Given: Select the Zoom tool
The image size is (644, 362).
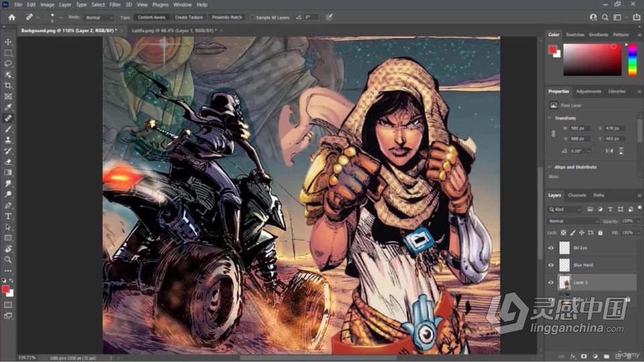Looking at the screenshot, I should coord(8,259).
